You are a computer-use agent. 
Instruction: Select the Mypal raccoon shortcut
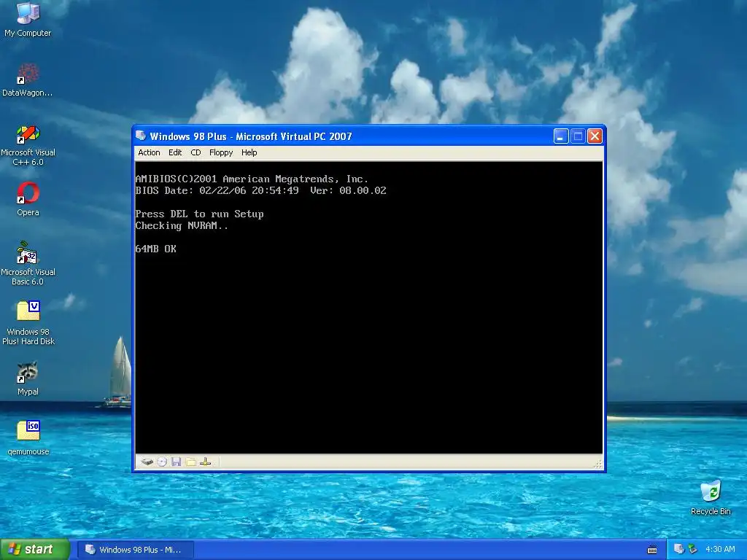pyautogui.click(x=28, y=379)
